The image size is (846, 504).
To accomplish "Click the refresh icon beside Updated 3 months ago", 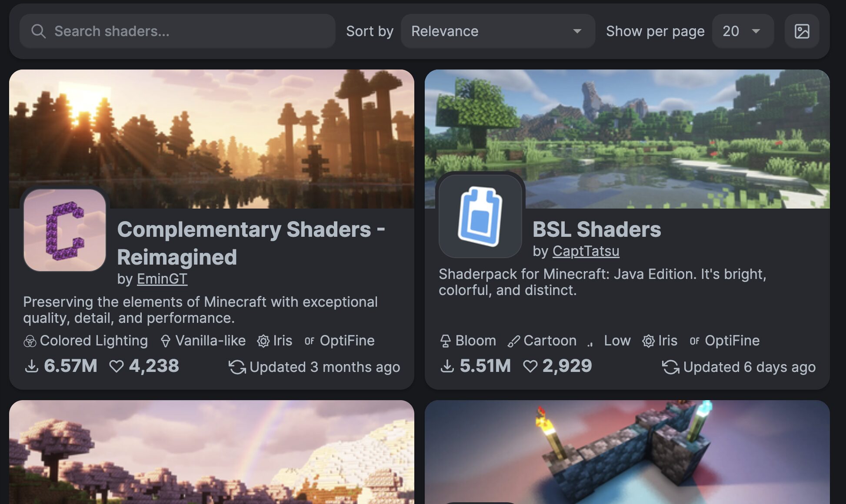I will pyautogui.click(x=237, y=367).
